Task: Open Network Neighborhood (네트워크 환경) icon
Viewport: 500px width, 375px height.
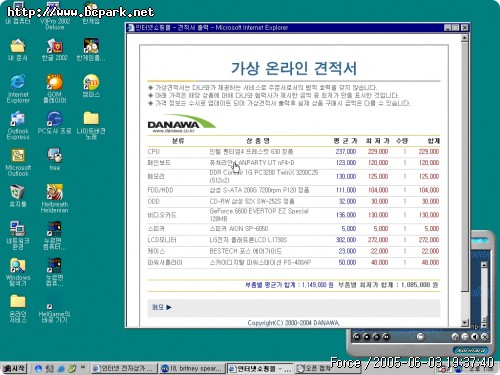Action: [x=18, y=235]
